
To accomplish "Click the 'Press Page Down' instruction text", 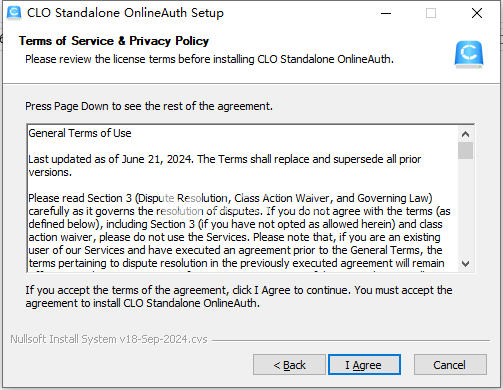I will pos(149,106).
